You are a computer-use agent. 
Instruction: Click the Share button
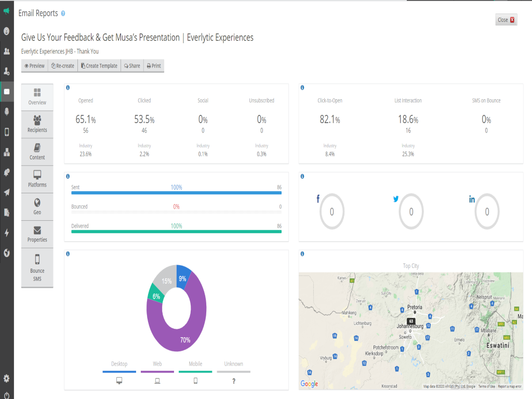(132, 66)
